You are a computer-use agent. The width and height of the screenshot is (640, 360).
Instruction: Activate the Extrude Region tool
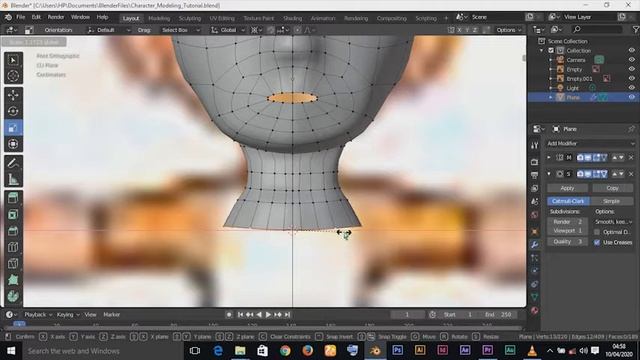pos(13,198)
